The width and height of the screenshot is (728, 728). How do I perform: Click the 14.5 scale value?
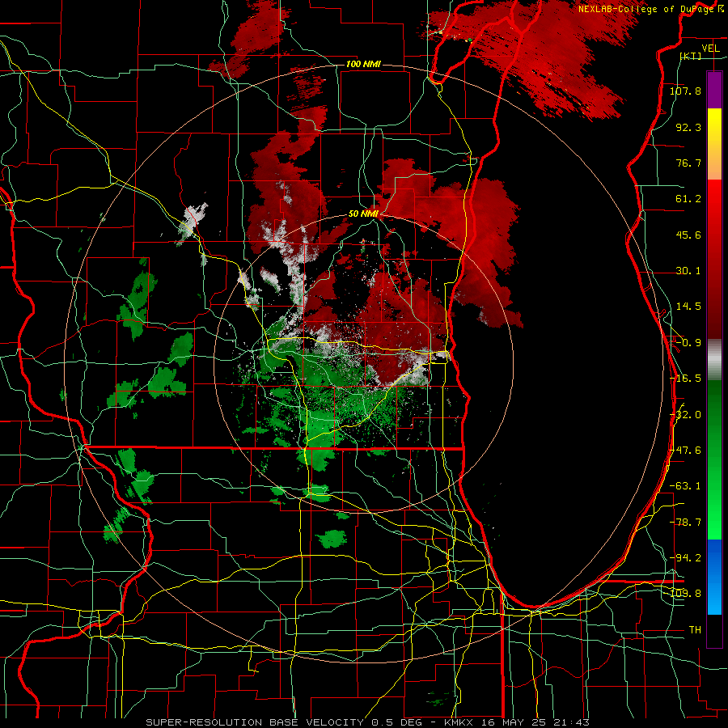tap(688, 307)
